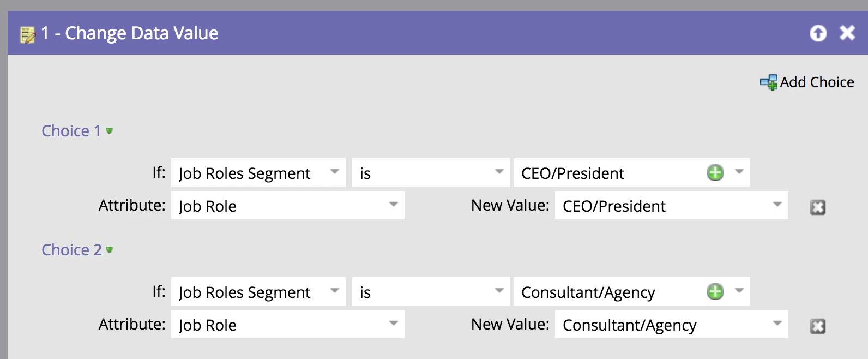This screenshot has height=359, width=868.
Task: Open Choice 2 'is' operator dropdown
Action: [499, 291]
